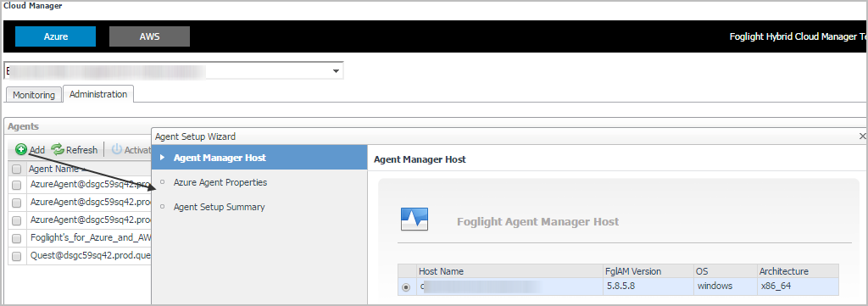The width and height of the screenshot is (868, 306).
Task: Select Agent Manager Host wizard step
Action: pyautogui.click(x=259, y=158)
